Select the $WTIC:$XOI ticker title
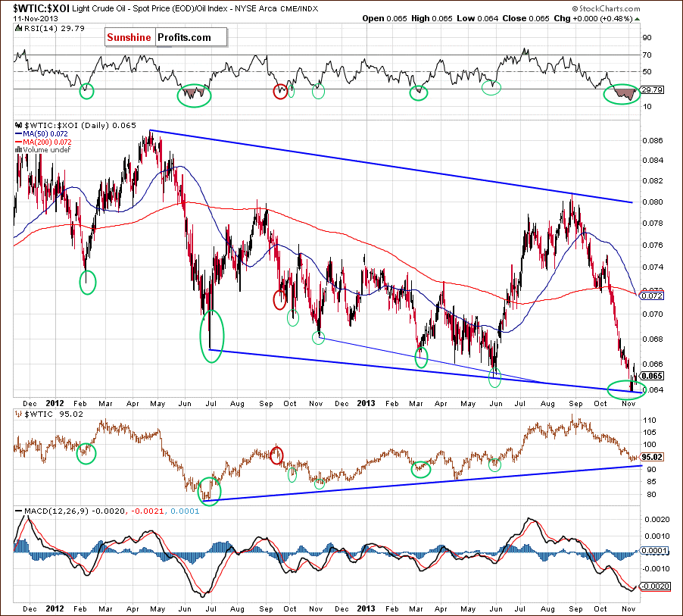This screenshot has height=616, width=683. 42,8
